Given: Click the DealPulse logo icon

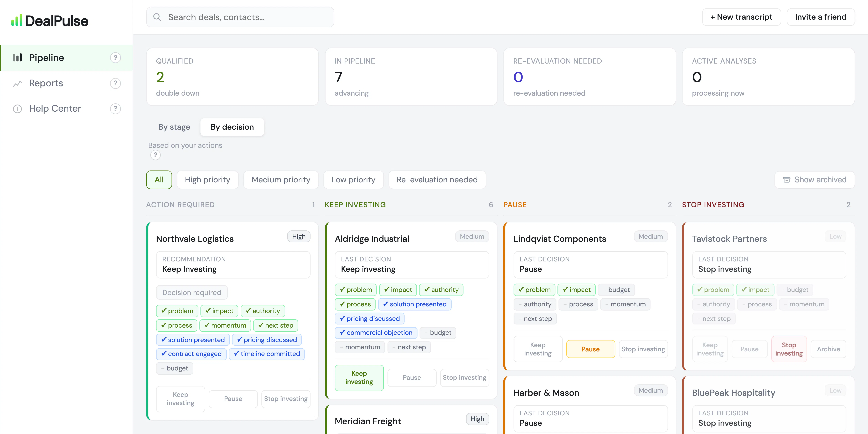Looking at the screenshot, I should click(x=17, y=20).
